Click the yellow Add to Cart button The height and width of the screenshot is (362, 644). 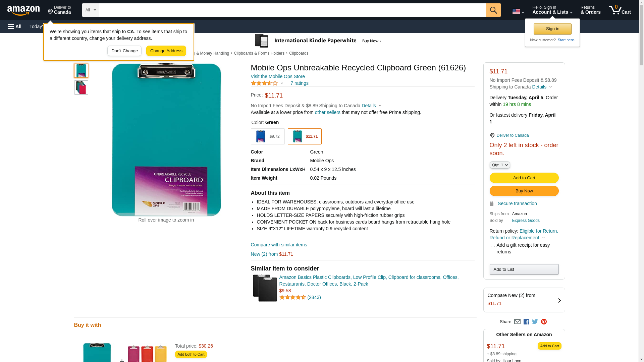coord(524,178)
